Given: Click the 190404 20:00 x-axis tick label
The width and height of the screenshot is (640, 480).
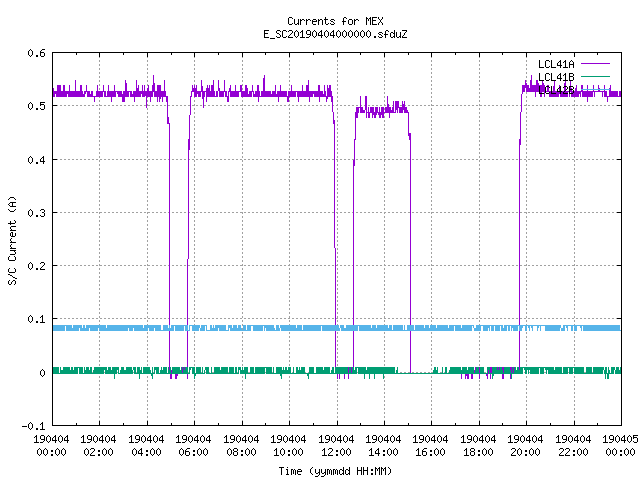Looking at the screenshot, I should coord(525,446).
